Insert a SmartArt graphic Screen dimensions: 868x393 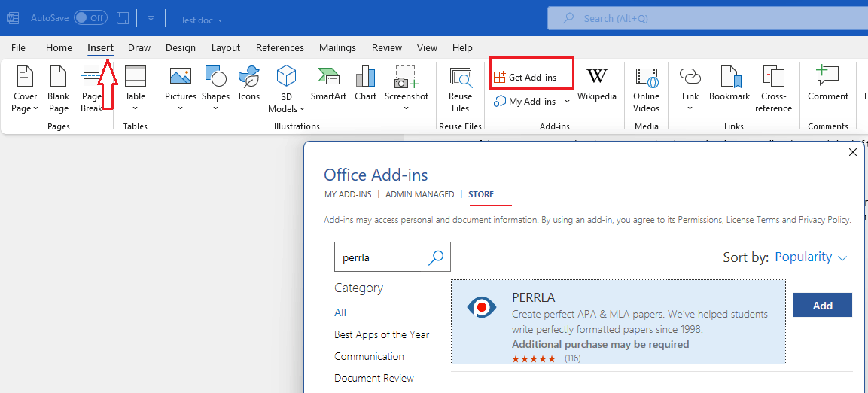328,84
